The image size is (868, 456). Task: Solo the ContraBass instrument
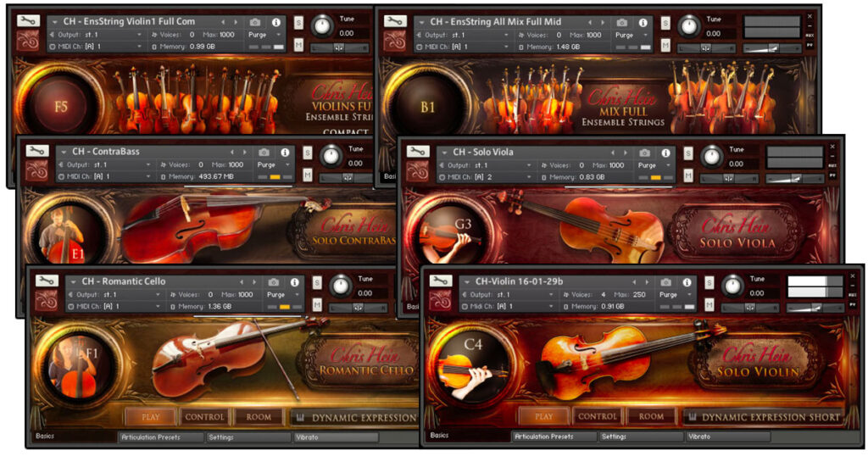[308, 153]
